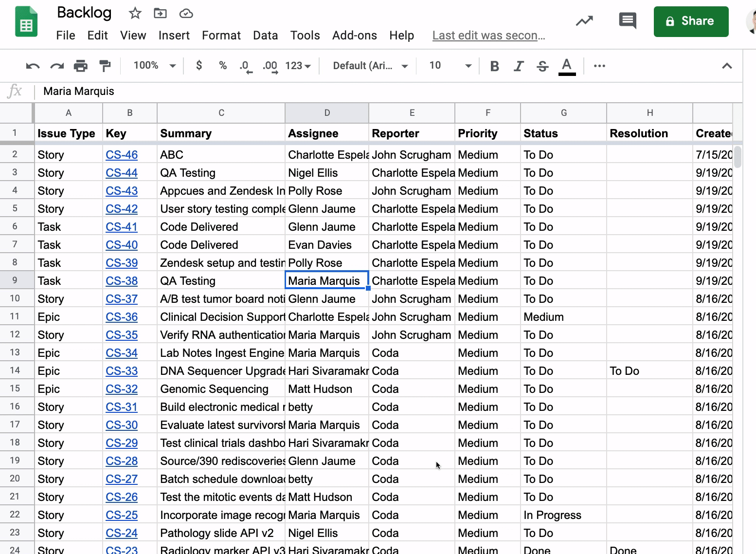The width and height of the screenshot is (756, 554).
Task: Open the comment history icon
Action: coord(627,21)
